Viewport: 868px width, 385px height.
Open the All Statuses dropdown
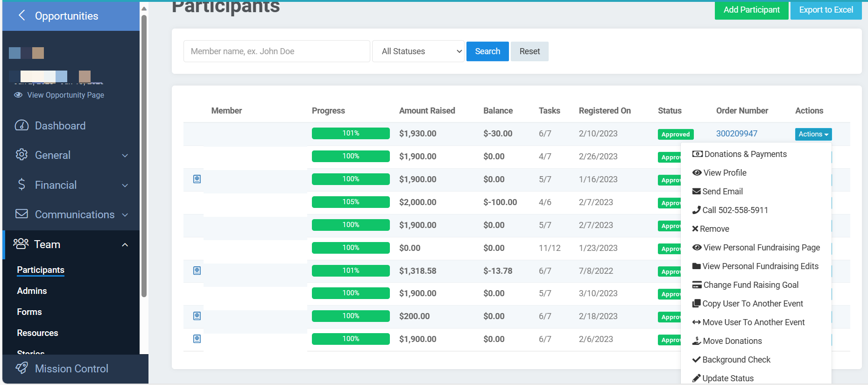tap(418, 51)
